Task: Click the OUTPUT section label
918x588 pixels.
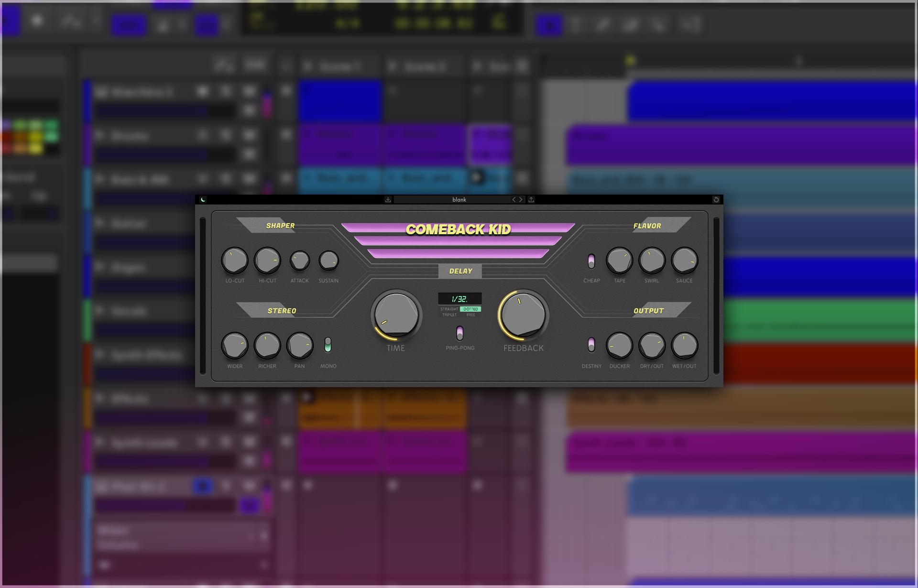Action: pyautogui.click(x=649, y=311)
